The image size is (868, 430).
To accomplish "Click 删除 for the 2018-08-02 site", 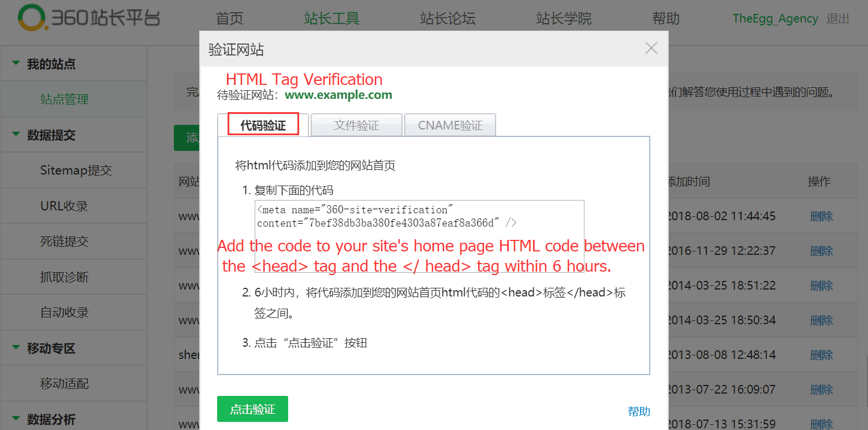I will pyautogui.click(x=822, y=216).
